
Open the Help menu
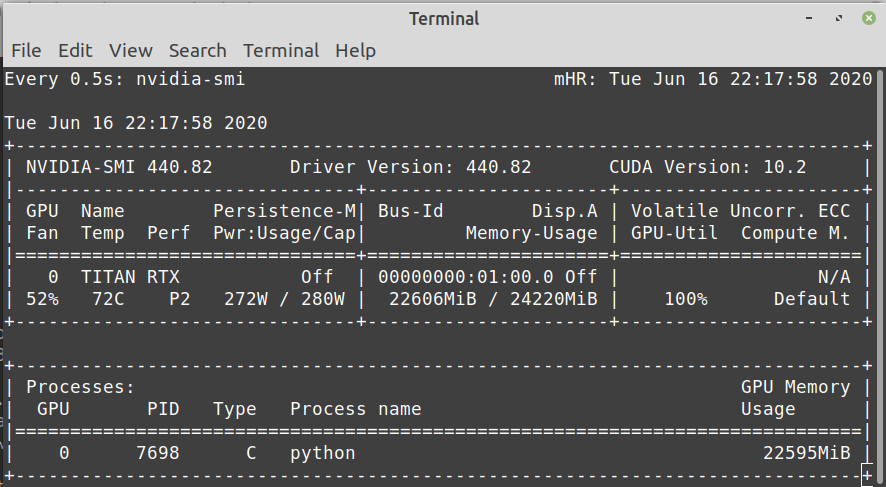[x=355, y=51]
